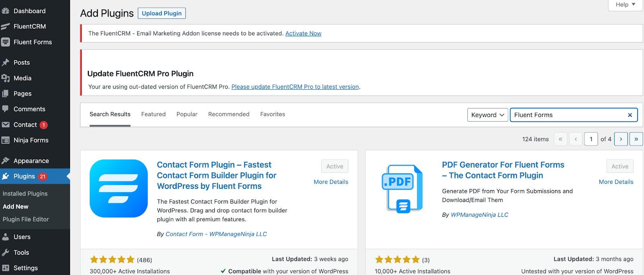Click the Fluent Forms sidebar icon
This screenshot has height=275, width=644.
[6, 42]
